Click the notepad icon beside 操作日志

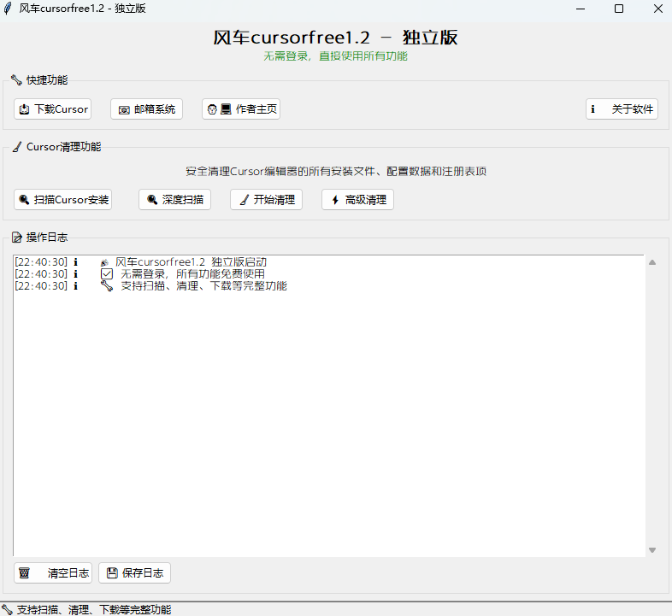click(x=17, y=238)
